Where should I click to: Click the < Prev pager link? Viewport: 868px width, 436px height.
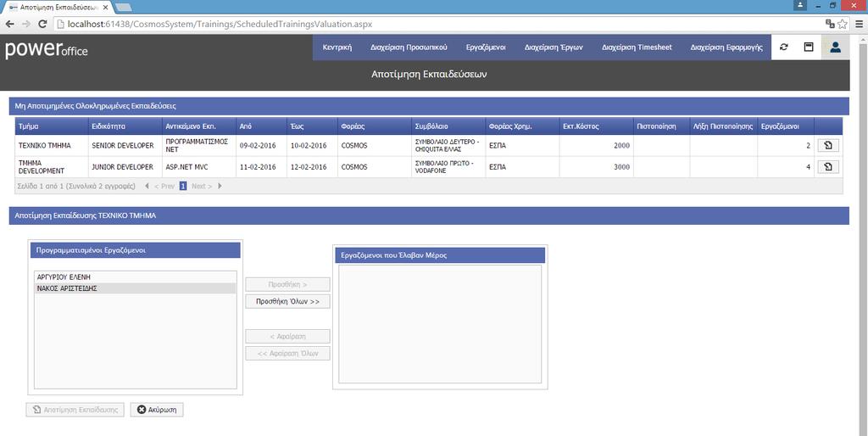(x=164, y=186)
